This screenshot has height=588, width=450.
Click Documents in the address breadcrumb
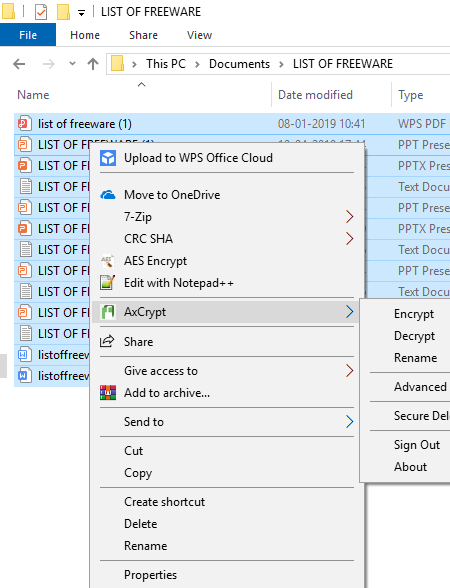pyautogui.click(x=239, y=64)
